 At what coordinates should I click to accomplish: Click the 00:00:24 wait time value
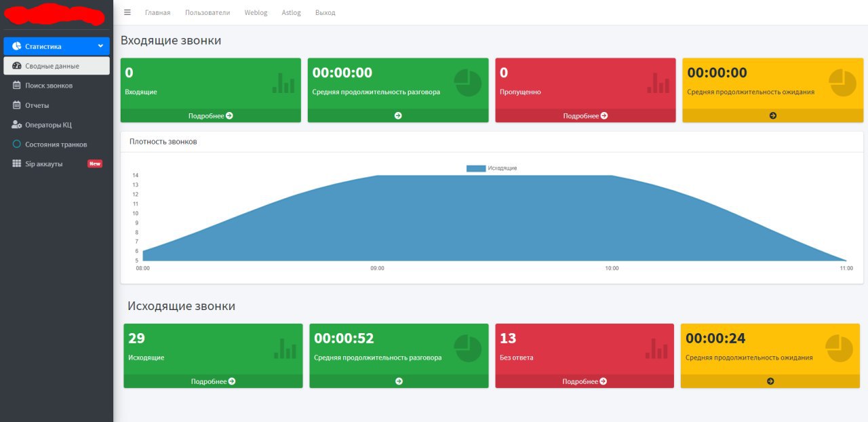pyautogui.click(x=715, y=338)
